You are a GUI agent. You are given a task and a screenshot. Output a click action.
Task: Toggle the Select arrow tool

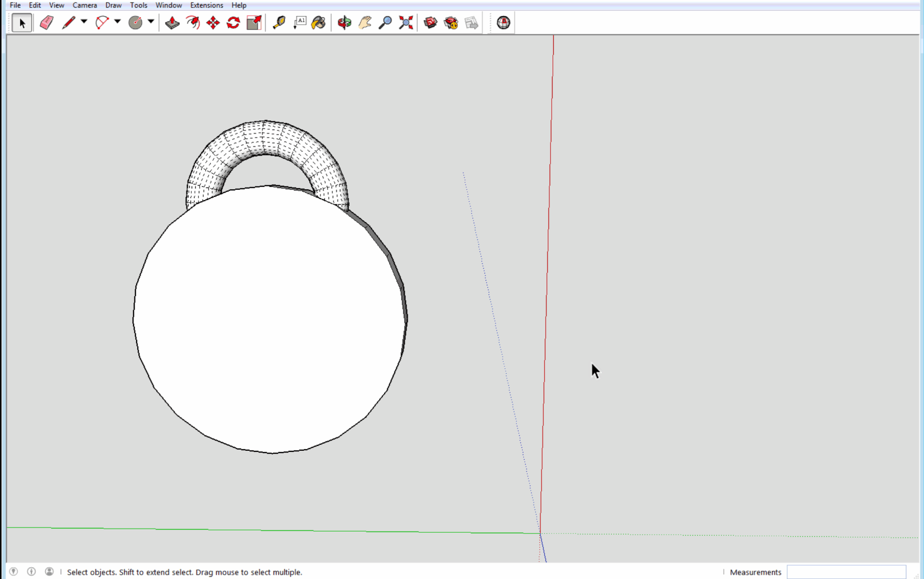point(22,23)
